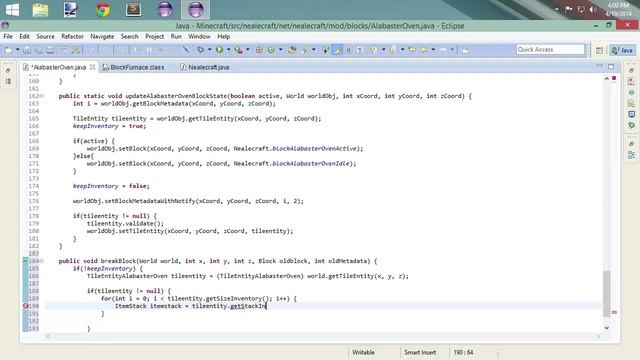Click the Run External Tools icon
This screenshot has height=360, width=640.
[x=238, y=50]
